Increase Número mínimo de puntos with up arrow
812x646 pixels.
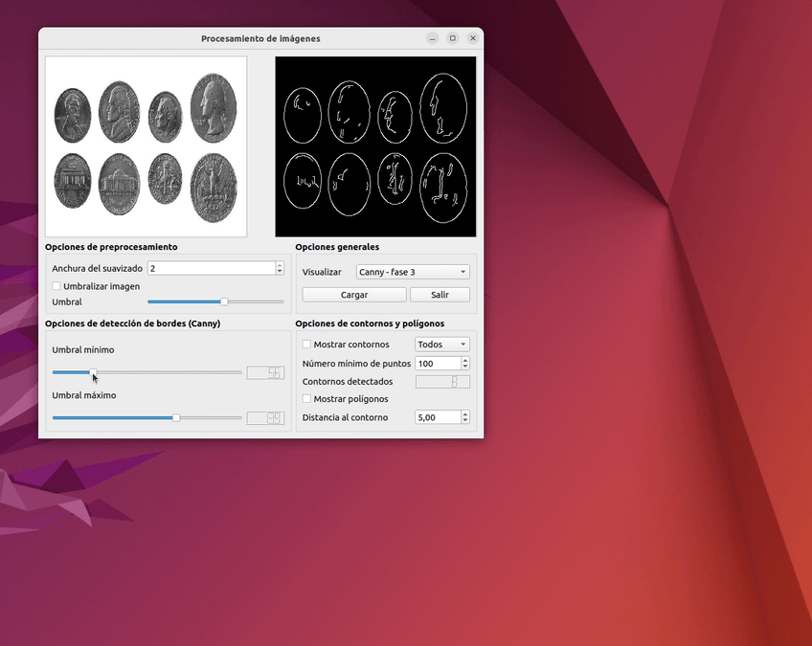click(x=465, y=360)
